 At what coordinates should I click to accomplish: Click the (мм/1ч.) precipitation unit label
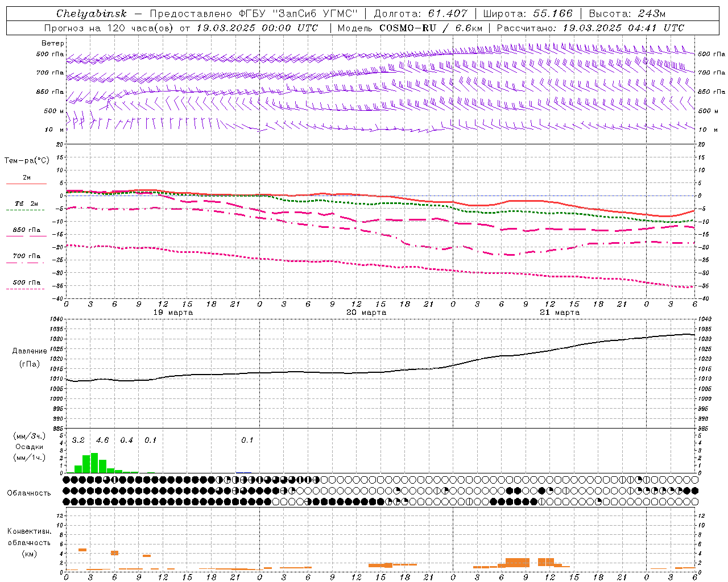pos(30,458)
